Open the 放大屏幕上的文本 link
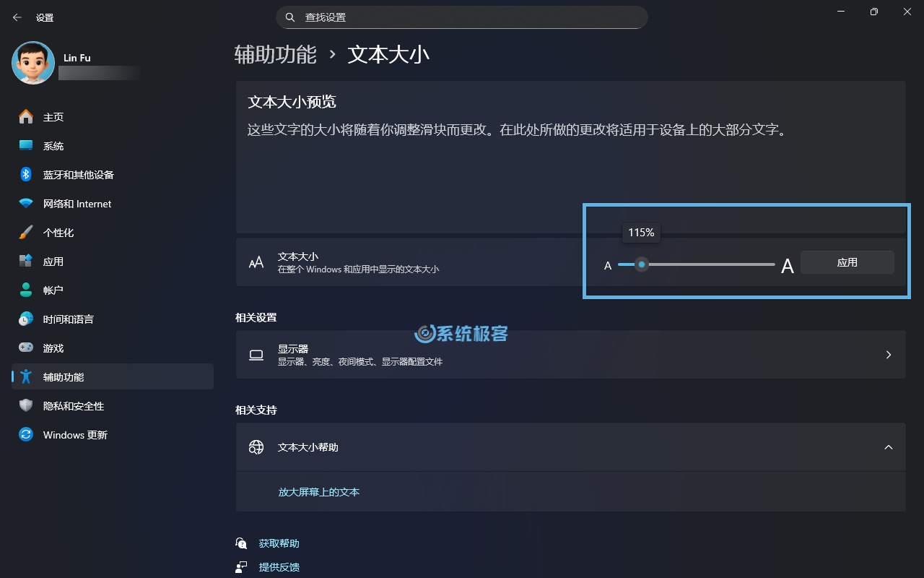Image resolution: width=924 pixels, height=578 pixels. (x=318, y=492)
